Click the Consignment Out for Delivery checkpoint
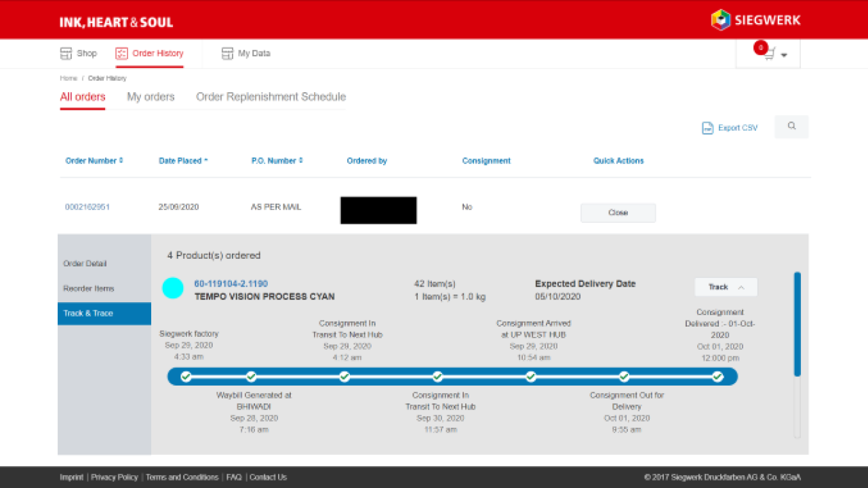The image size is (868, 488). pos(624,376)
